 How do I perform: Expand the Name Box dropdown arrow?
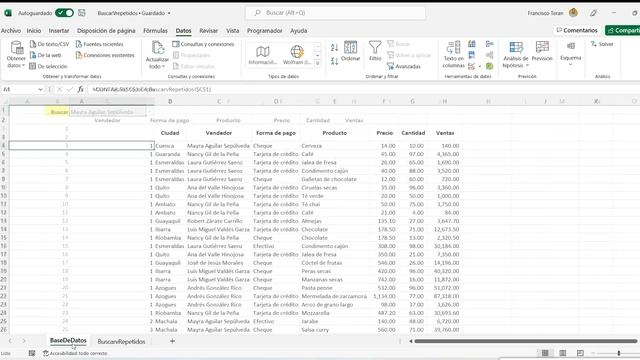pos(40,89)
